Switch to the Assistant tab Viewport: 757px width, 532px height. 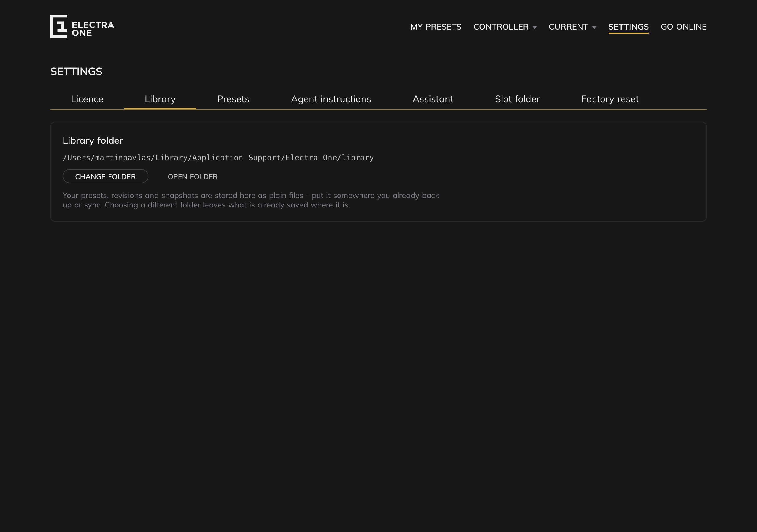coord(433,99)
